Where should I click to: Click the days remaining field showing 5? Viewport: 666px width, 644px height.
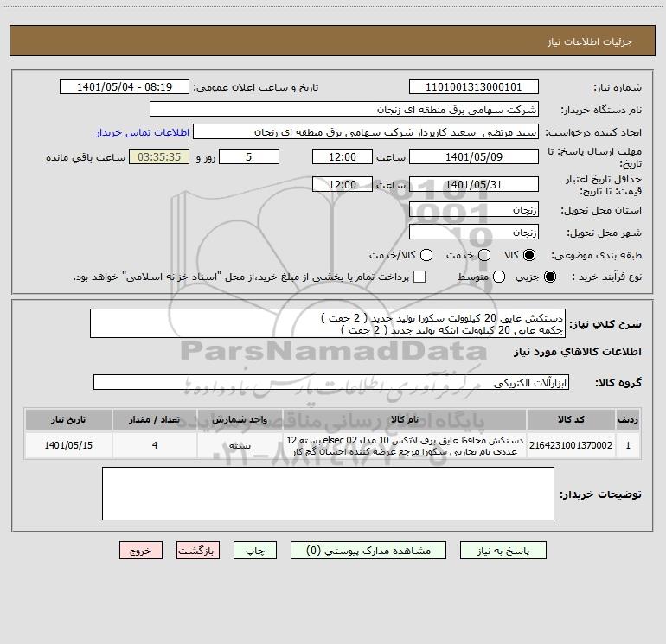tap(249, 156)
